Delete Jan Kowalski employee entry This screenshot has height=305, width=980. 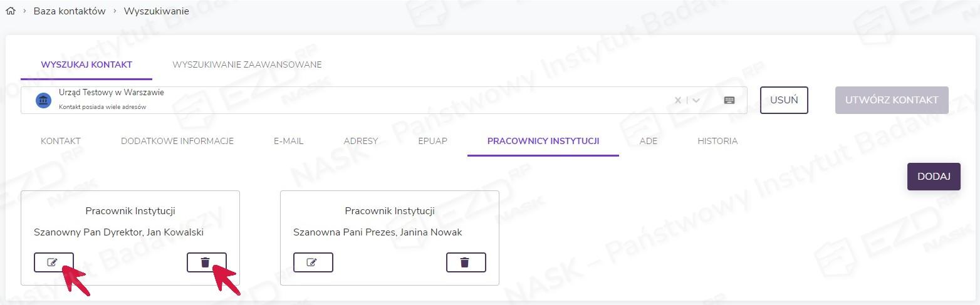(206, 262)
